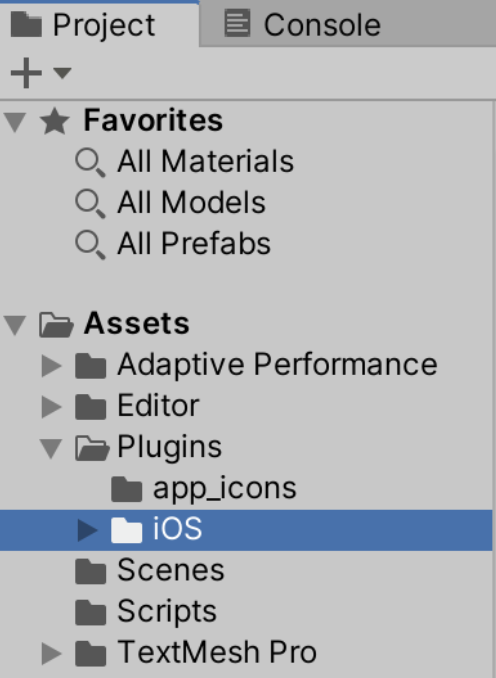Collapse the Favorites section
This screenshot has width=496, height=678.
[15, 122]
